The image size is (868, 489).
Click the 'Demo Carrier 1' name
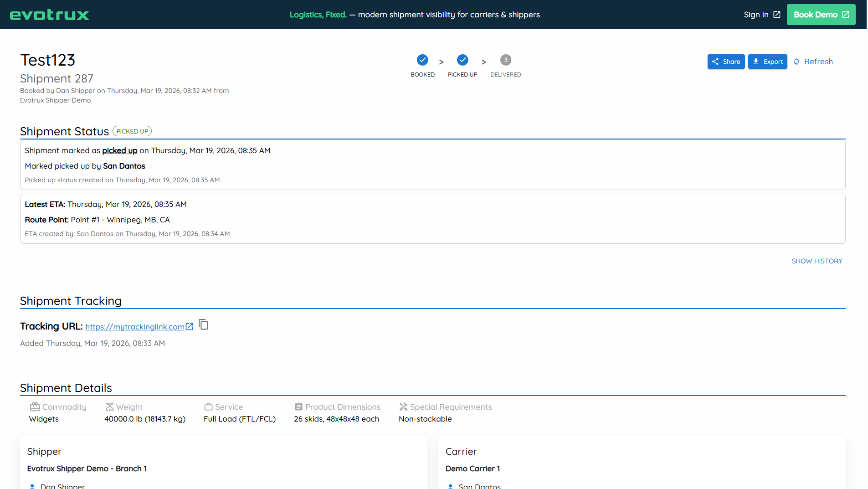(x=473, y=468)
